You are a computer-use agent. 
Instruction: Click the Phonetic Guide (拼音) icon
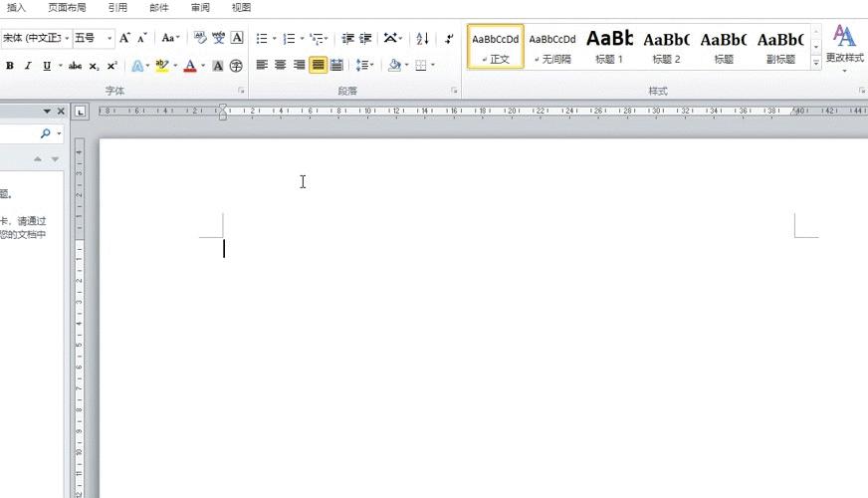[x=219, y=38]
